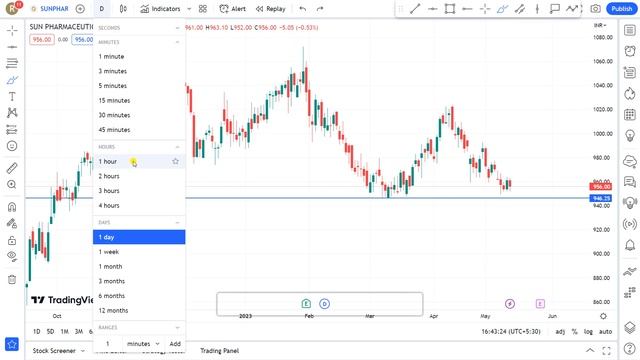
Task: Open the Fibonacci retracement tools
Action: [x=12, y=63]
